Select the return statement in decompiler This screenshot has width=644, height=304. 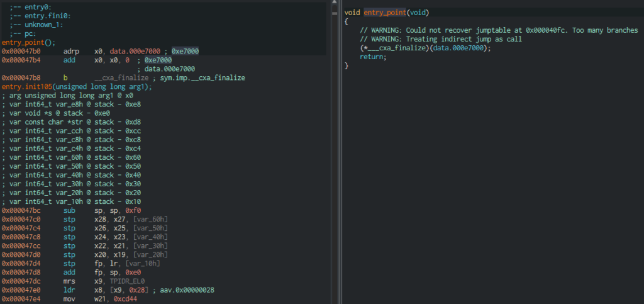click(373, 57)
